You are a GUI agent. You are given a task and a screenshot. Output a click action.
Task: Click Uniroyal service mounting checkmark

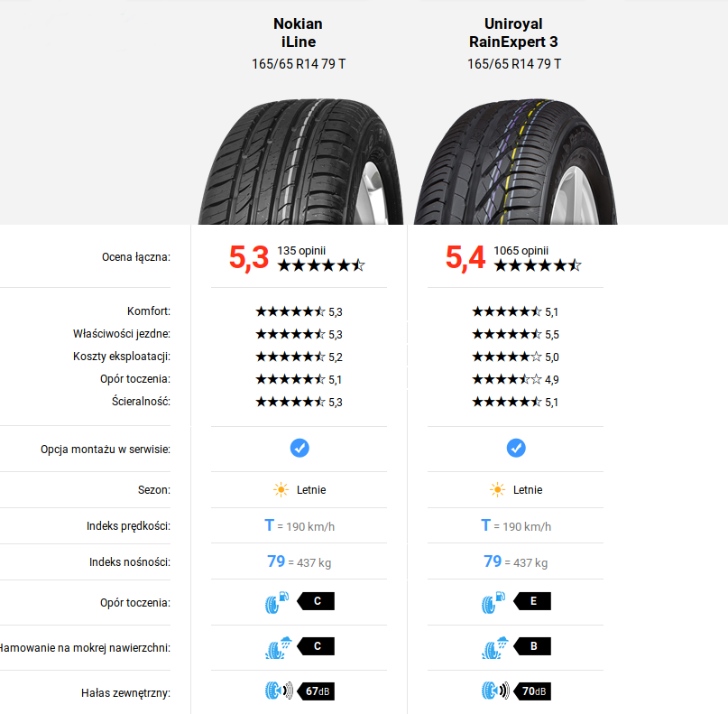tap(516, 448)
